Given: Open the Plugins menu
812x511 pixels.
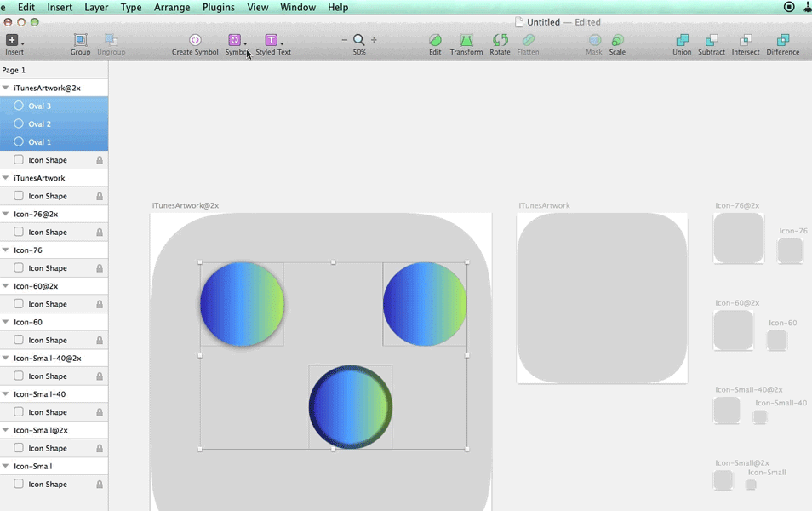Looking at the screenshot, I should click(218, 7).
